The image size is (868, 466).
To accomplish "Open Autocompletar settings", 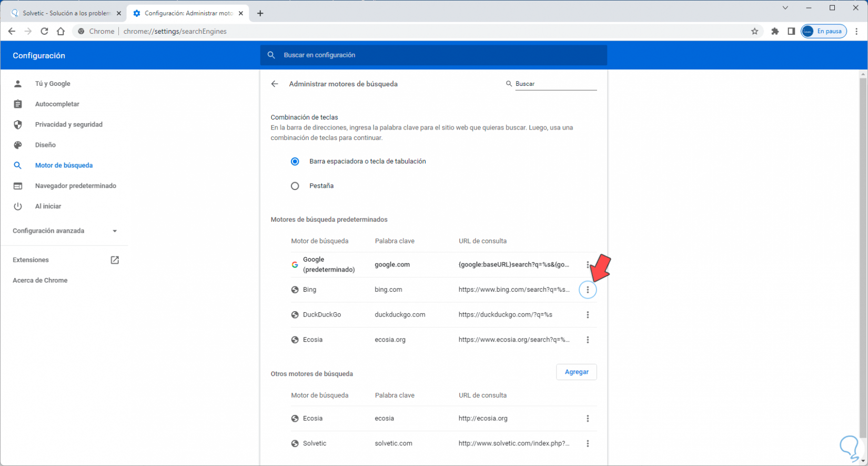I will [x=57, y=104].
